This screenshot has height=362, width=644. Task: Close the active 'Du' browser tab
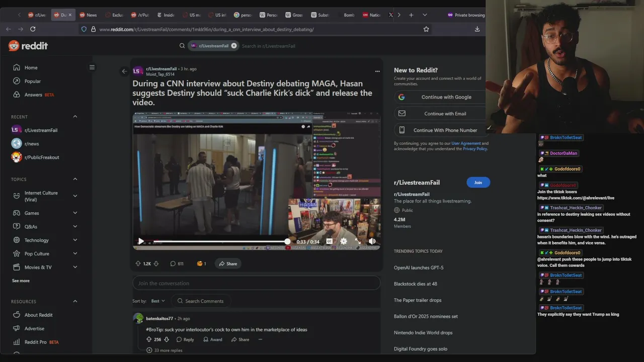point(70,15)
